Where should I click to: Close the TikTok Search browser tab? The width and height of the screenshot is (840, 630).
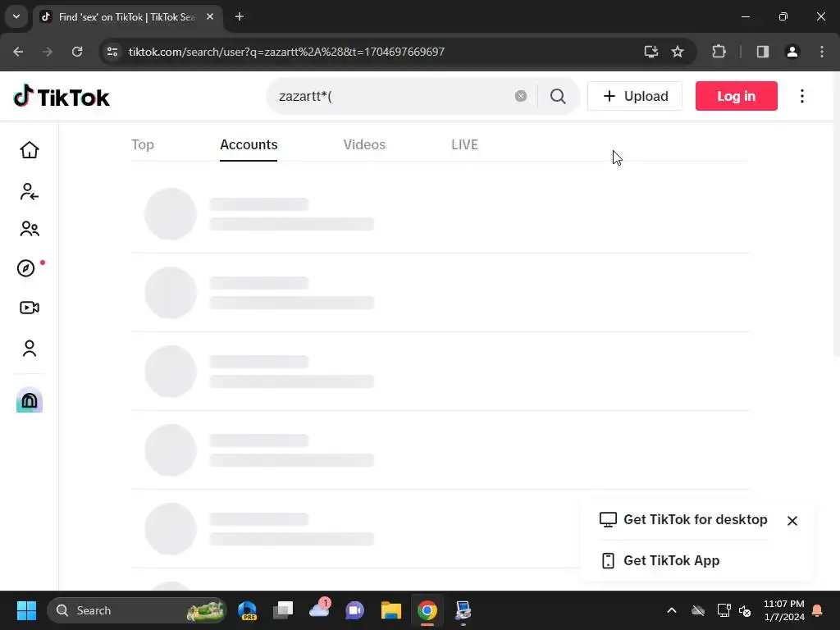[x=210, y=16]
